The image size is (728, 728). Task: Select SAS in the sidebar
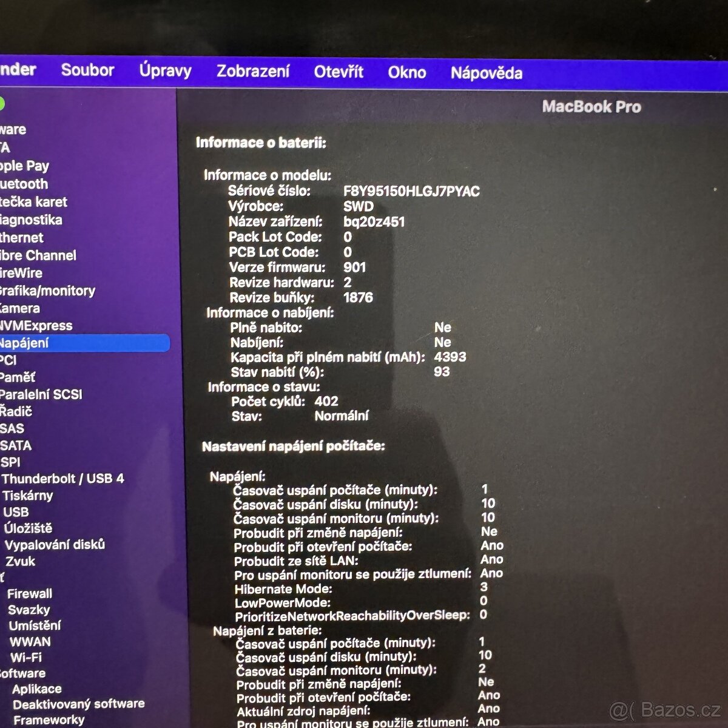12,428
